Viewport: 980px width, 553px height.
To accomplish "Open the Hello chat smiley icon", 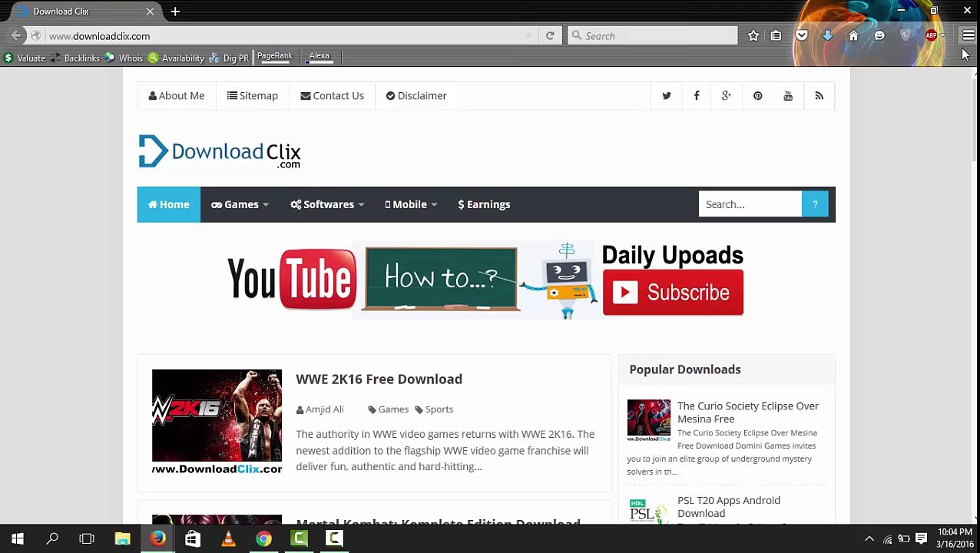I will pyautogui.click(x=879, y=36).
